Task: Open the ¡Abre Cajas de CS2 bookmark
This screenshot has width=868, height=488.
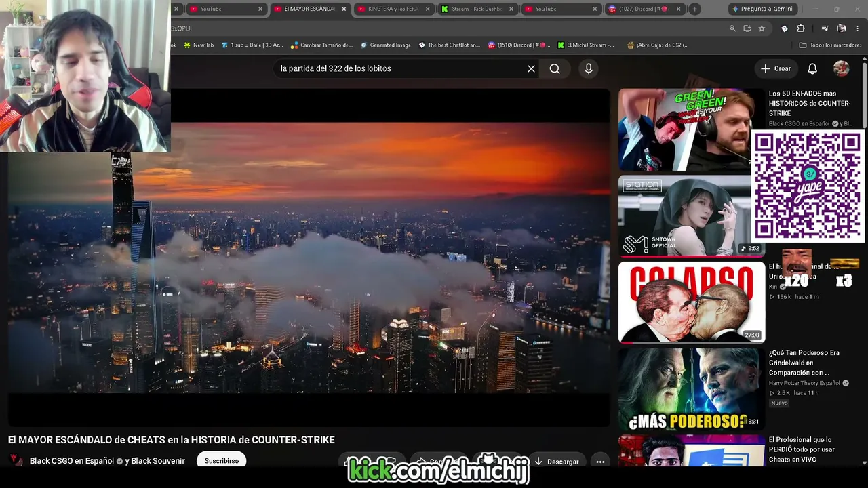Action: click(x=658, y=45)
